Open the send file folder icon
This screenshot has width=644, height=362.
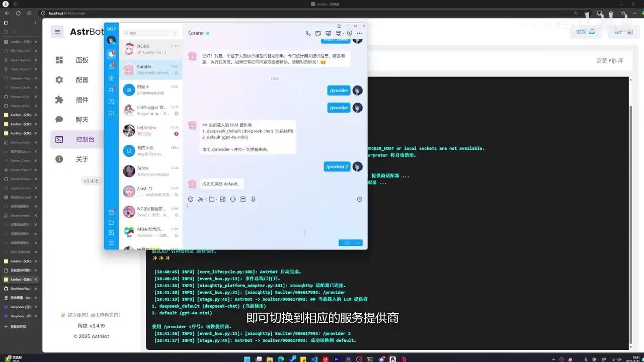point(212,199)
